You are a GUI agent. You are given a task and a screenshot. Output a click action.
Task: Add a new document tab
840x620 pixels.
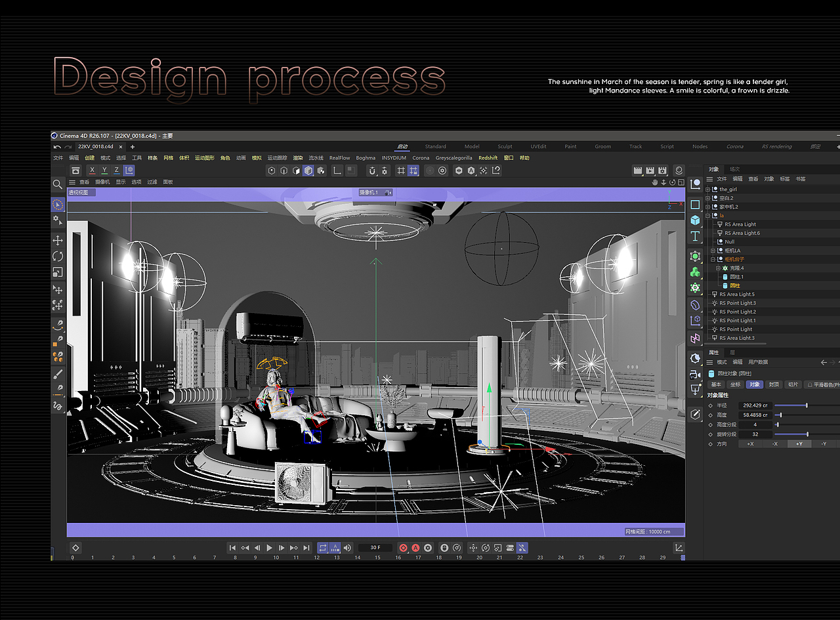133,147
